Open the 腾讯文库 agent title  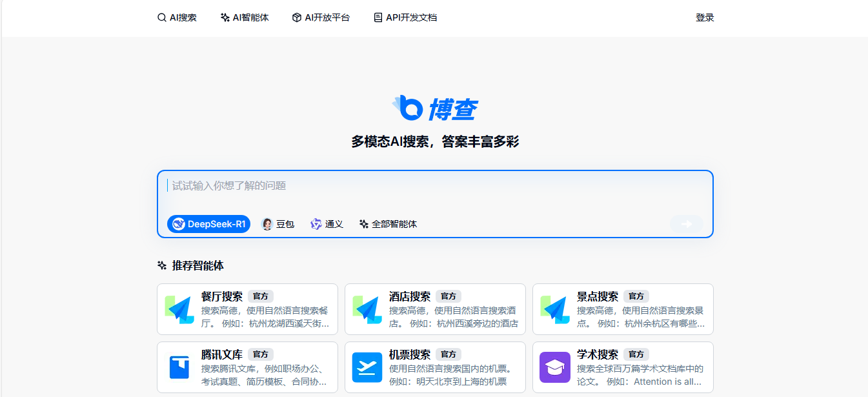pos(222,354)
